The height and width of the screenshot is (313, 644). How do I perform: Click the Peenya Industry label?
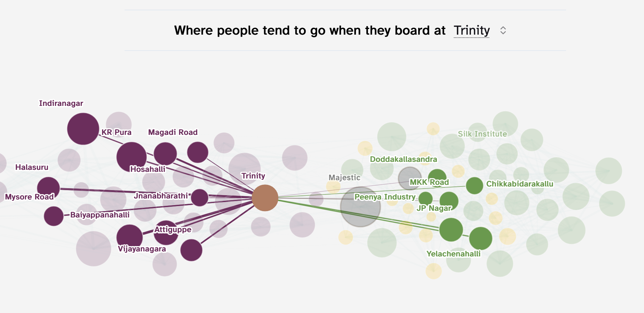[x=385, y=197]
